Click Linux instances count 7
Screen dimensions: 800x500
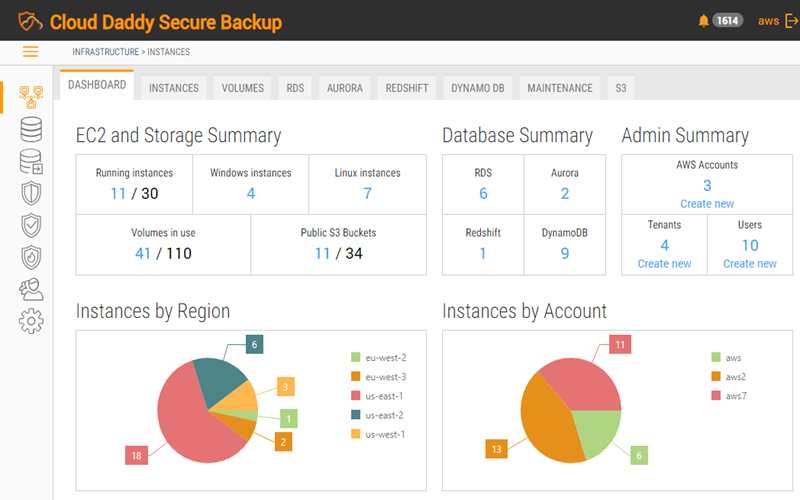pyautogui.click(x=367, y=194)
